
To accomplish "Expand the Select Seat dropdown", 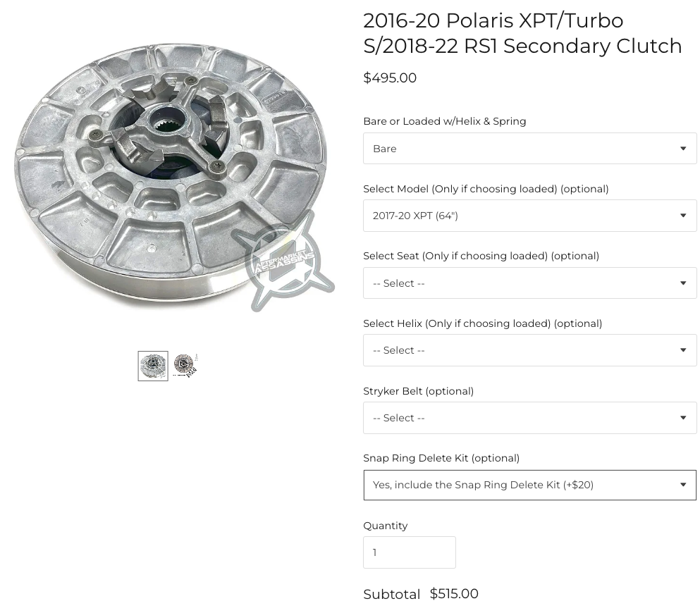I will 529,283.
